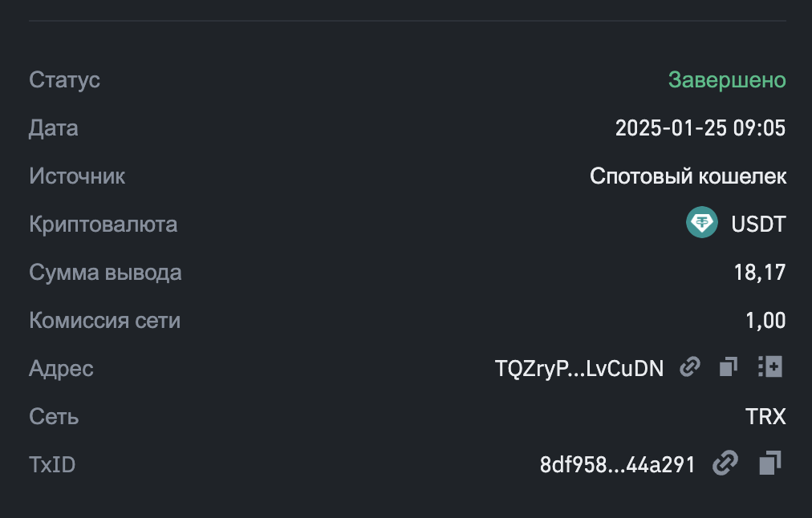Click the Сумма вывода label
The width and height of the screenshot is (812, 518).
pos(105,273)
